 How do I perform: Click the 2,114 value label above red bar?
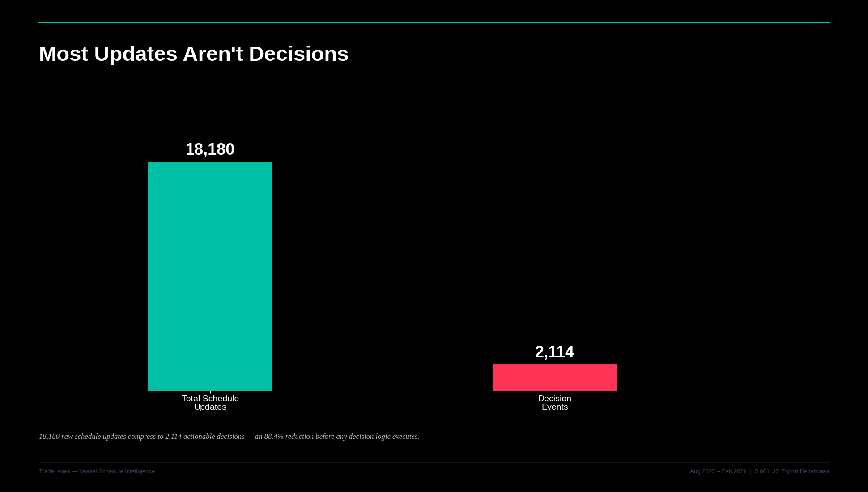(554, 352)
